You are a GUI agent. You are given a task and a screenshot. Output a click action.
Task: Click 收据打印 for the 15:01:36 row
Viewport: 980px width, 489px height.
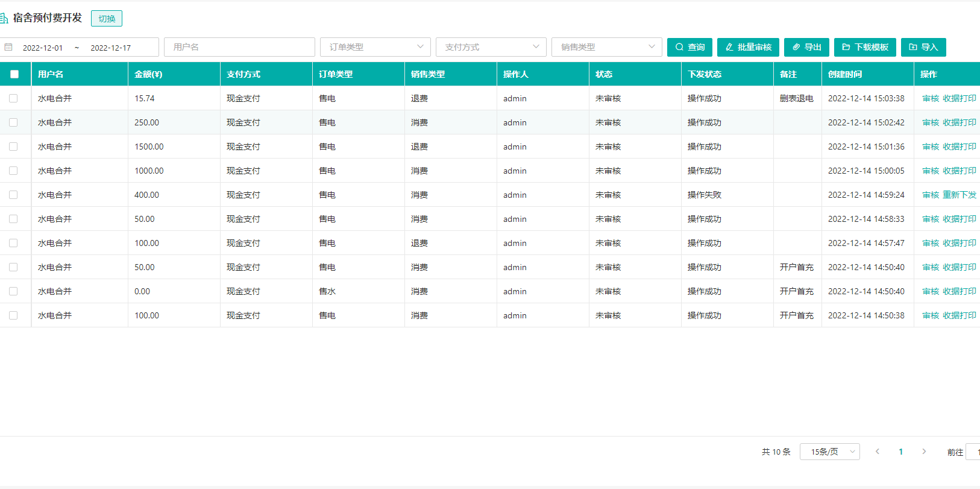pos(960,147)
